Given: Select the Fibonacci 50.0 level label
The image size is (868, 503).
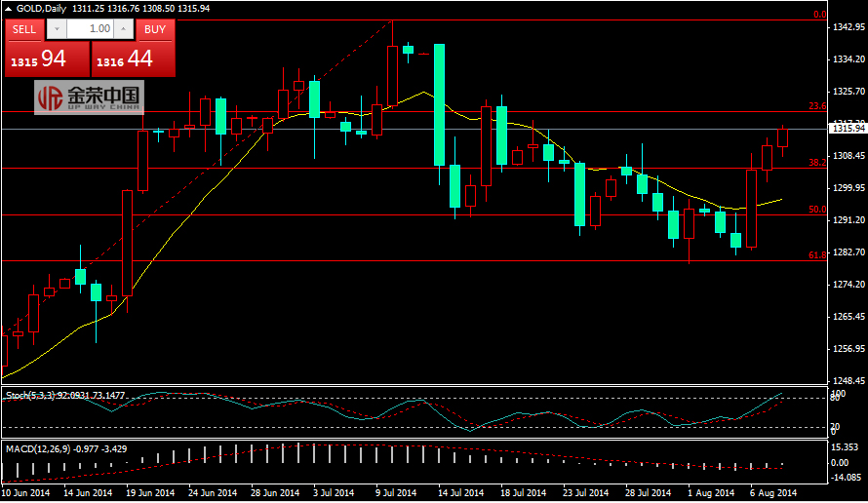Looking at the screenshot, I should [817, 209].
